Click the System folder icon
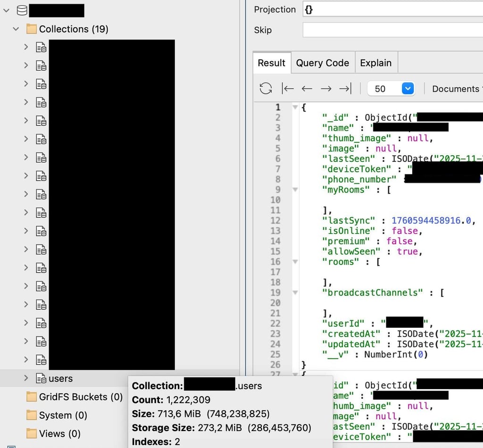483x448 pixels. pos(32,415)
